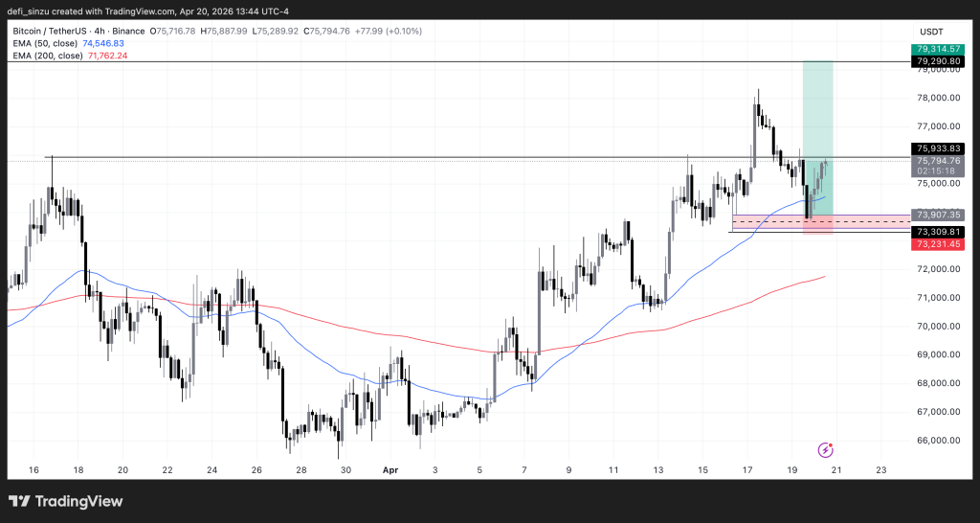980x523 pixels.
Task: Click the 70,000.00 tick on the price axis
Action: [x=938, y=326]
